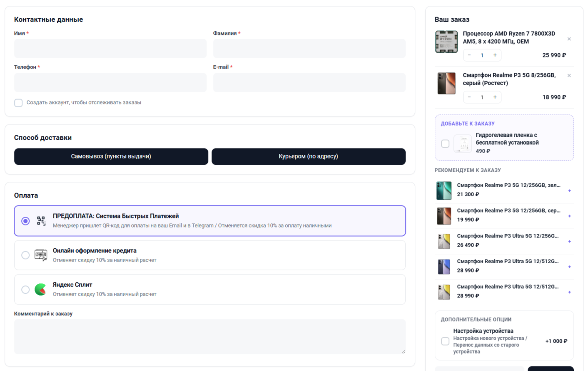Image resolution: width=588 pixels, height=371 pixels.
Task: Add the 19 990 ₽ Realme P3 via plus icon
Action: [569, 216]
